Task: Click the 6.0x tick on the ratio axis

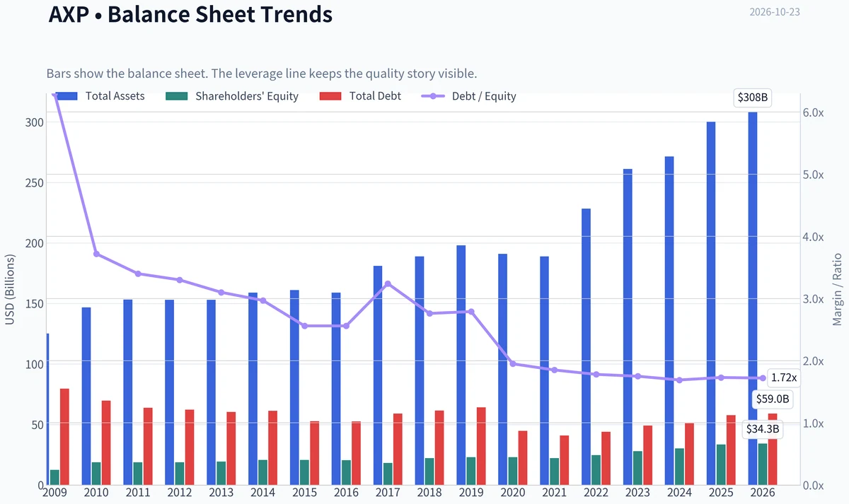Action: pos(813,113)
